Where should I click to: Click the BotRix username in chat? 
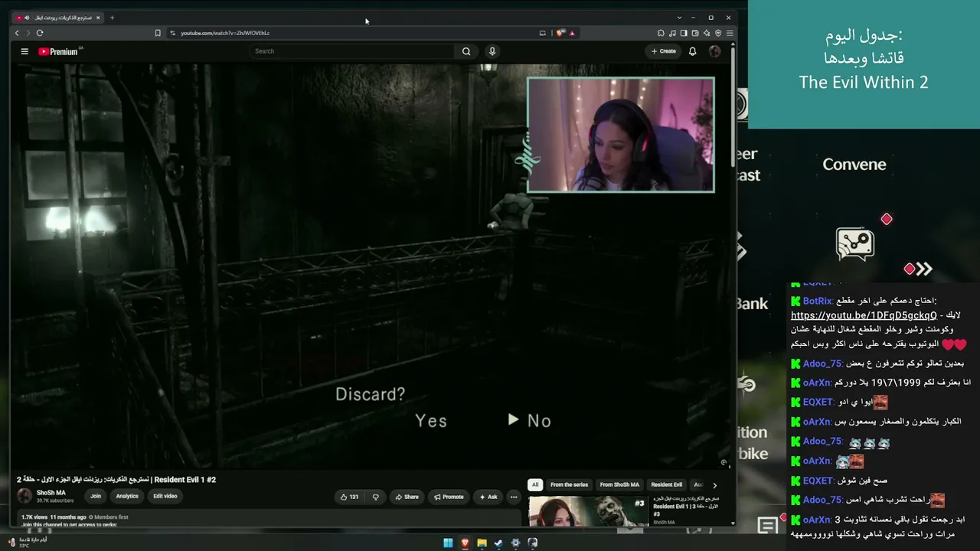(x=818, y=301)
